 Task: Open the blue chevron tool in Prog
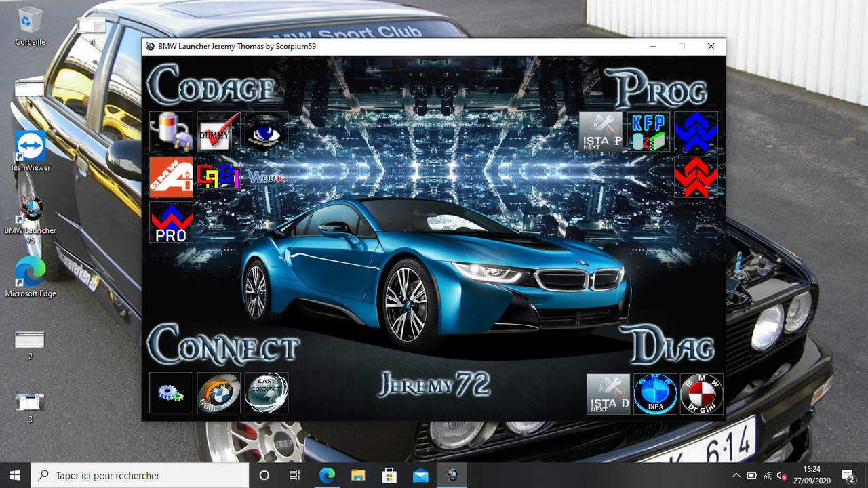click(696, 131)
